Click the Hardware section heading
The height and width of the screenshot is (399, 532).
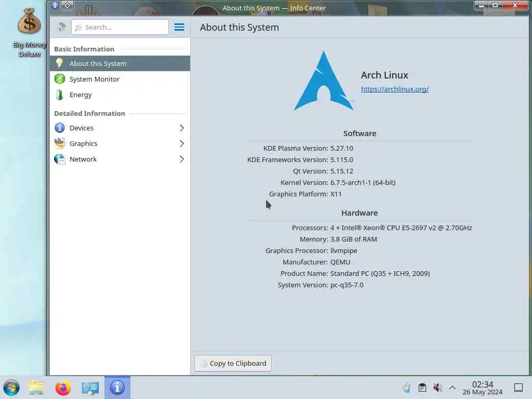pyautogui.click(x=360, y=212)
